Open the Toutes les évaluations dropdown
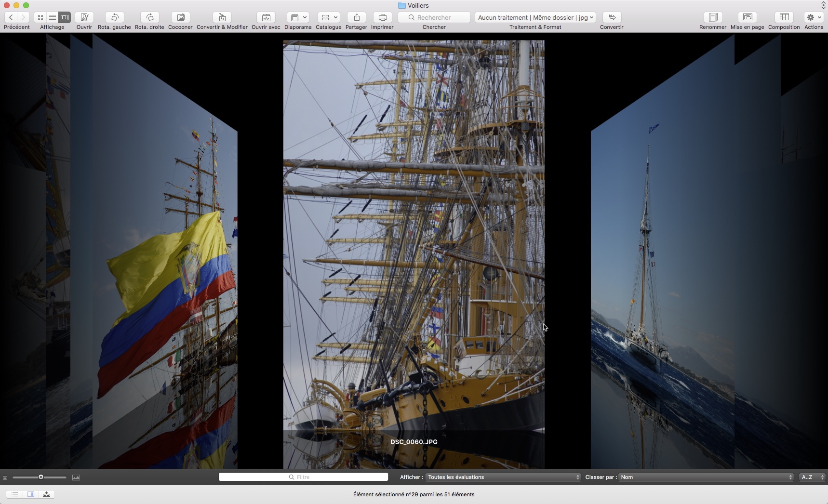Screen dimensions: 828x504 pos(503,477)
